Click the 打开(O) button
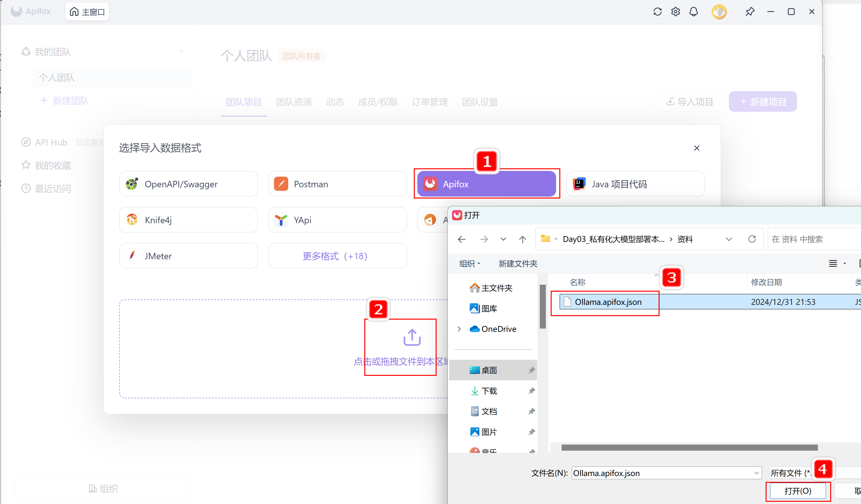 pos(797,491)
